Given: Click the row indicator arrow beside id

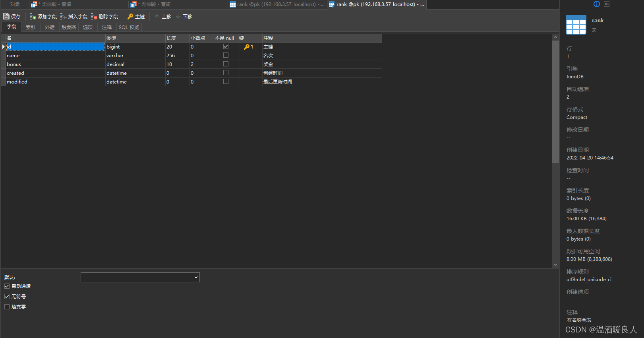Looking at the screenshot, I should [4, 47].
